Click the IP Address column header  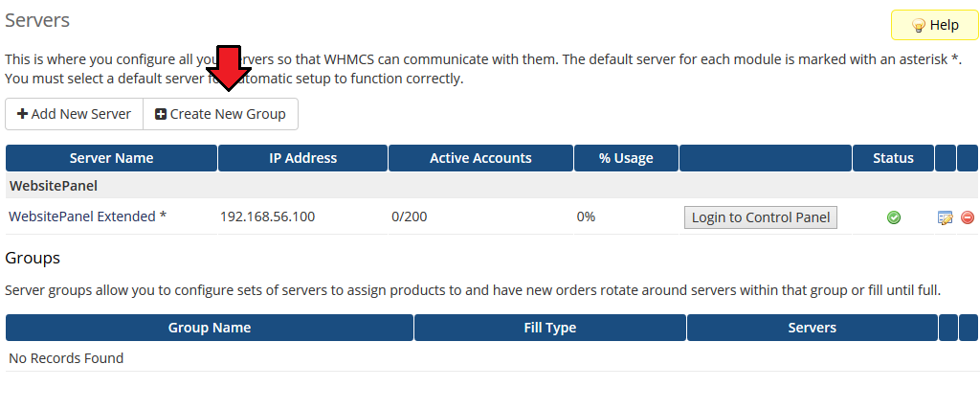(303, 158)
